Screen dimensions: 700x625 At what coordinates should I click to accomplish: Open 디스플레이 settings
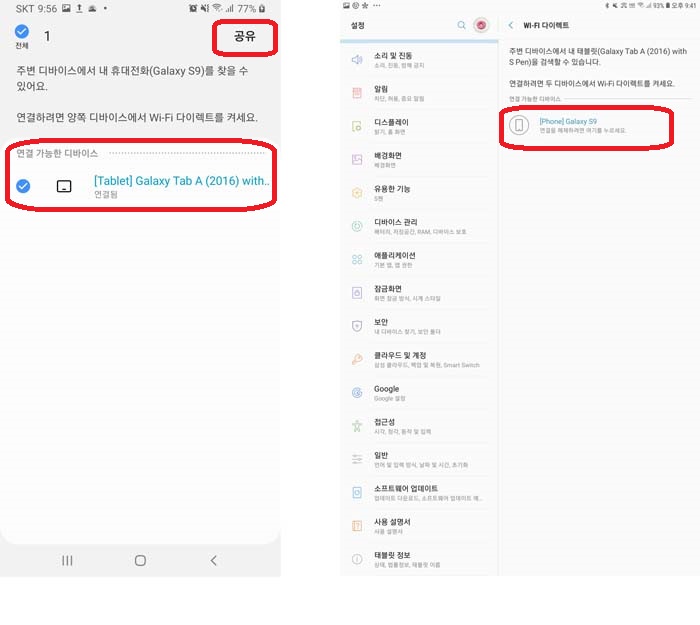coord(419,126)
